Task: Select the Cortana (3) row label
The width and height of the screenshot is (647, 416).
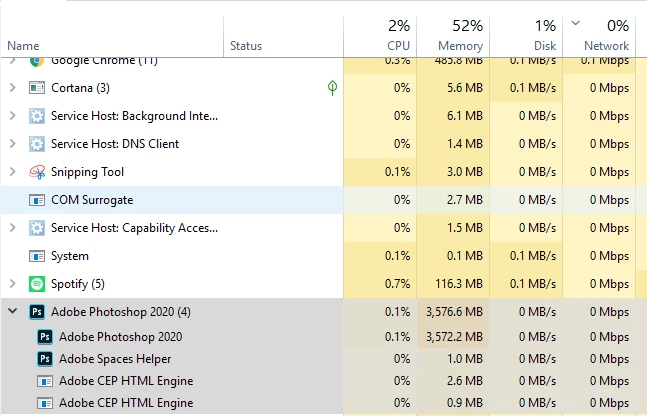Action: click(80, 88)
